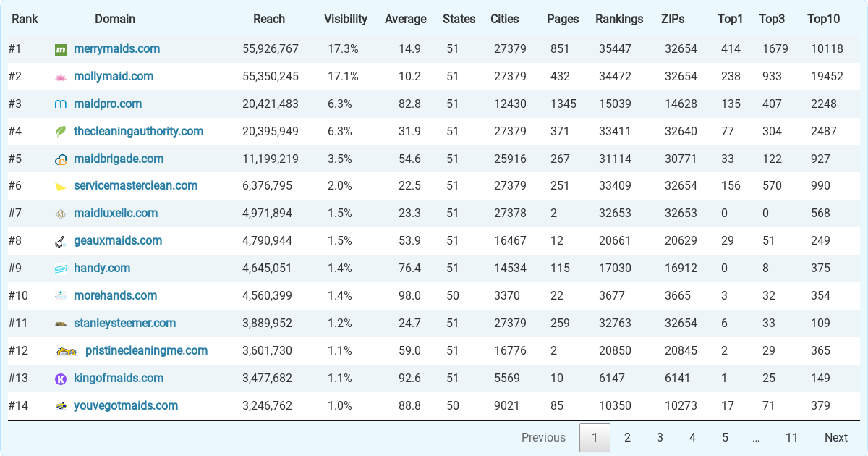Screen dimensions: 868x456
Task: Click the pristinecleaningme.com logo icon
Action: (x=67, y=351)
